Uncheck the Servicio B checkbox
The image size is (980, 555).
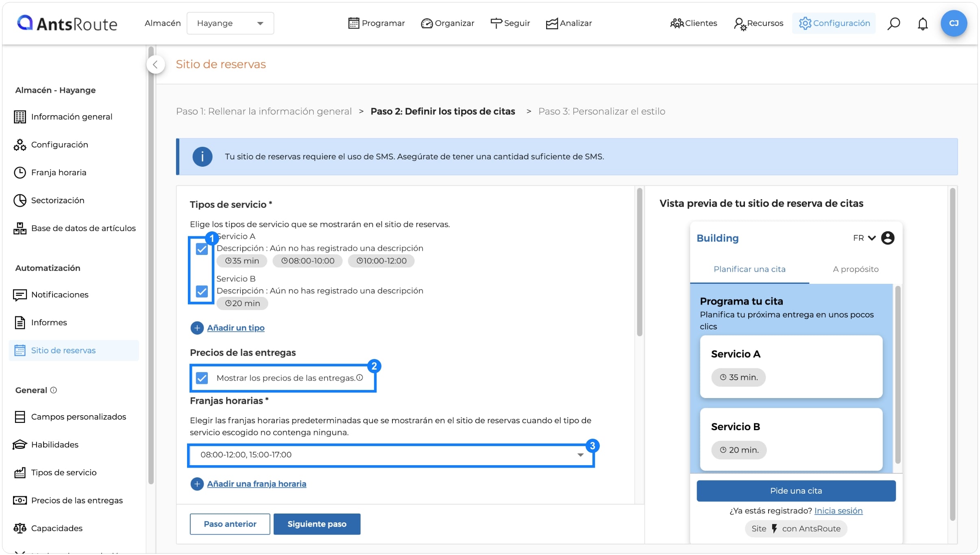coord(202,291)
